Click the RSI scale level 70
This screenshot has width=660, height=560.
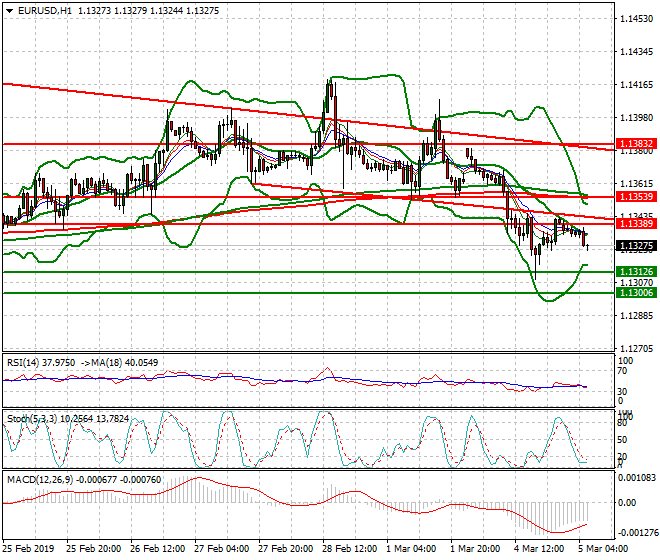[x=623, y=371]
